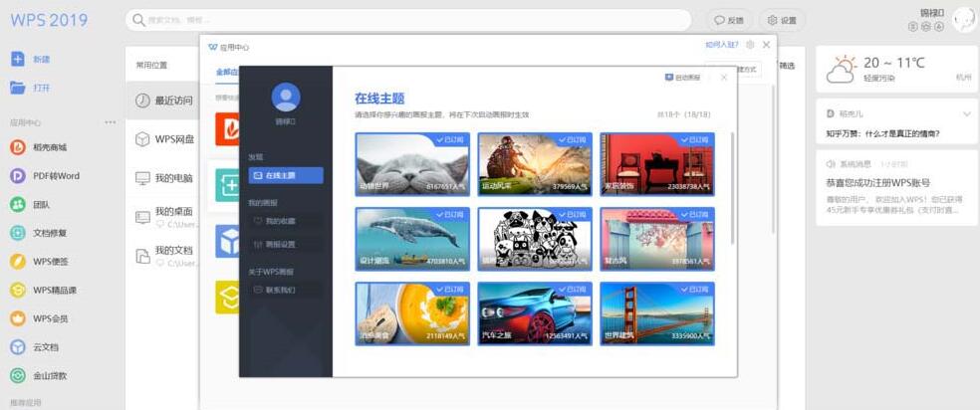Screen dimensions: 980x410
Task: Open the gear settings in 应用中心 window
Action: tap(750, 45)
